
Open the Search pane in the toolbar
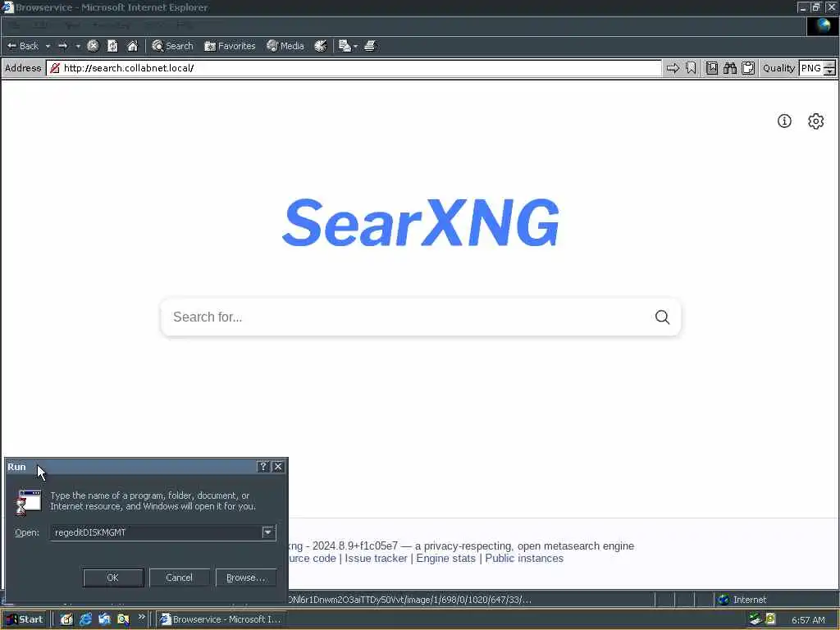tap(172, 46)
